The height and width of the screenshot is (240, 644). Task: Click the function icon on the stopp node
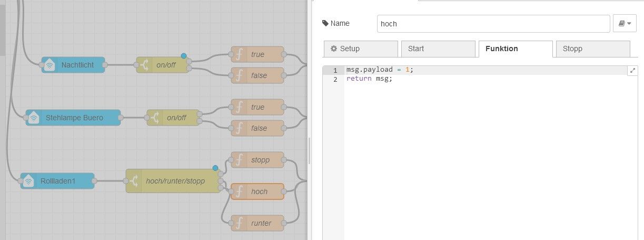coord(239,160)
